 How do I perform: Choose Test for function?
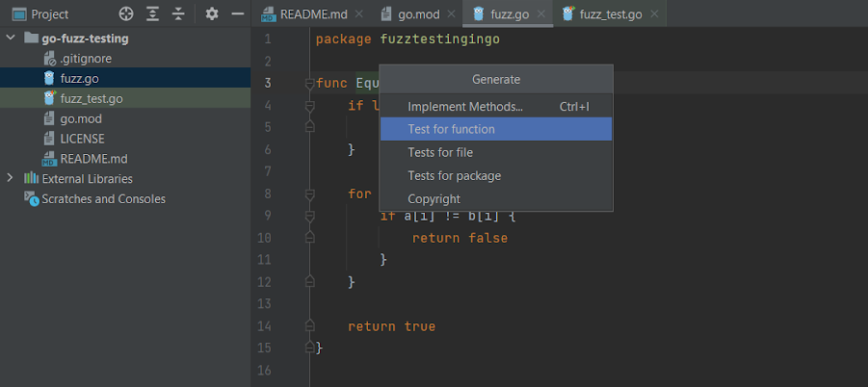pyautogui.click(x=496, y=129)
